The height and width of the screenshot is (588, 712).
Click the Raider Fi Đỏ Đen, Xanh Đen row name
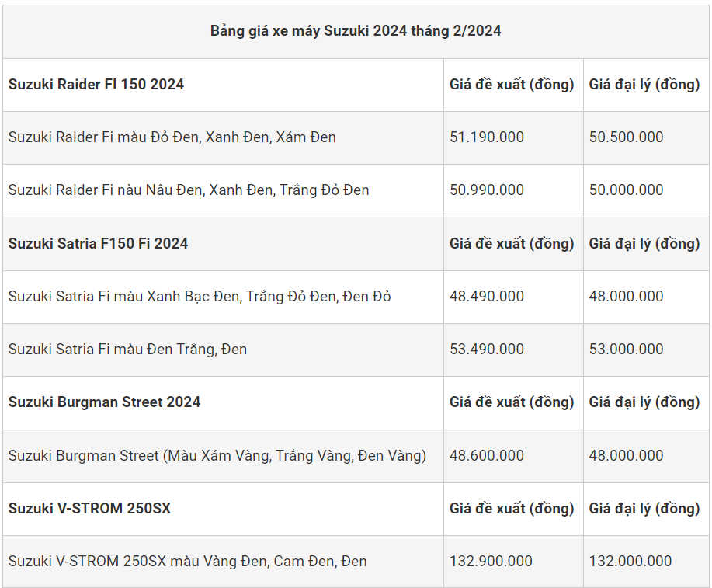172,137
